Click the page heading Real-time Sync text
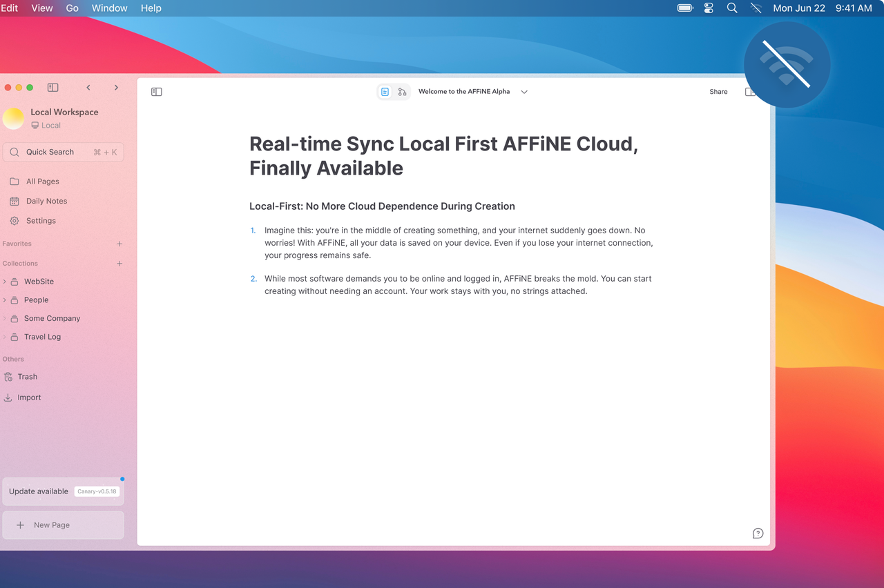The width and height of the screenshot is (884, 588). tap(443, 156)
